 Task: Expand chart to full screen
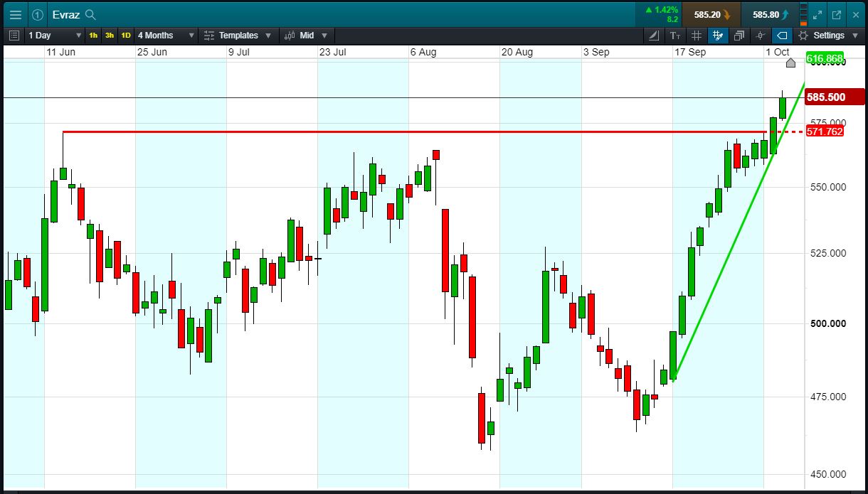[x=818, y=14]
